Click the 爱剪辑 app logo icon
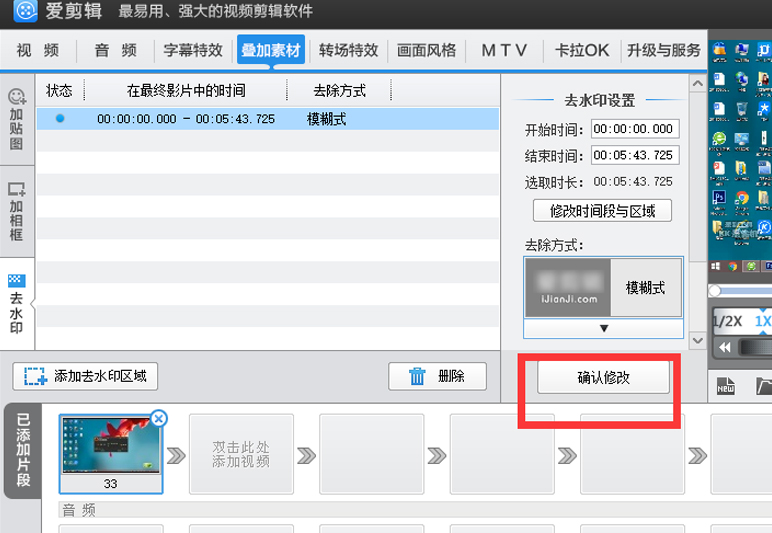Screen dimensions: 772x533 [x=25, y=10]
